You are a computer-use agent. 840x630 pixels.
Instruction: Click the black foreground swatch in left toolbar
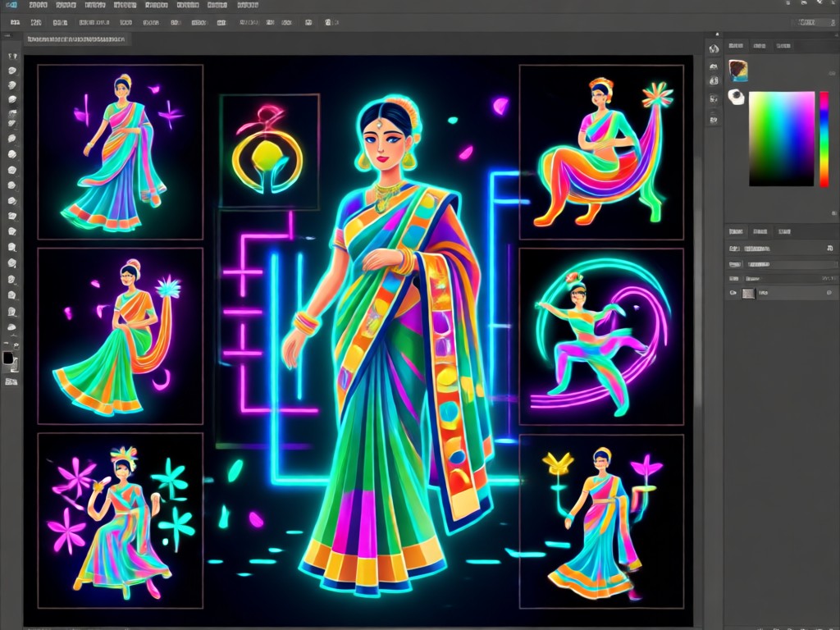click(x=8, y=358)
